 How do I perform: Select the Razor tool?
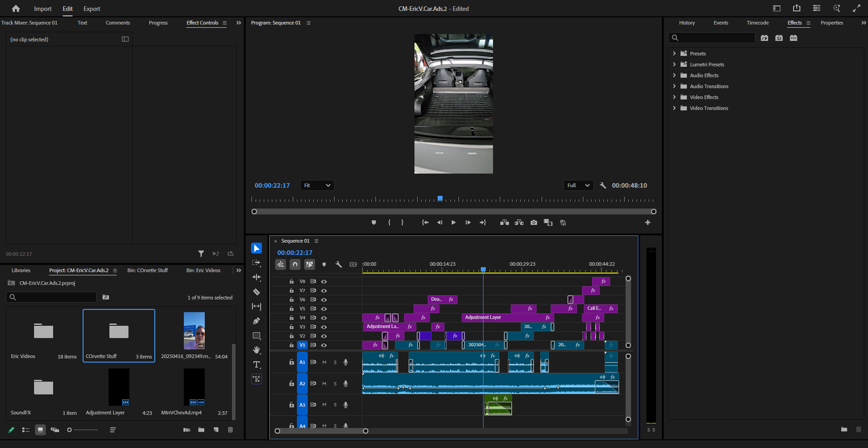click(x=256, y=292)
